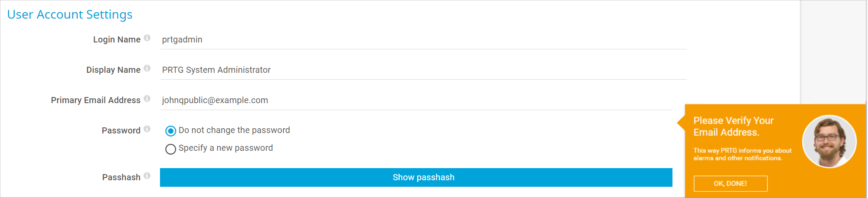Click the "User Account Settings" heading

[70, 15]
